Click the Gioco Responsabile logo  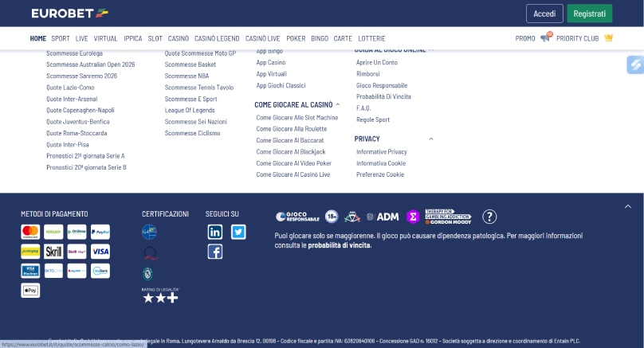[297, 217]
